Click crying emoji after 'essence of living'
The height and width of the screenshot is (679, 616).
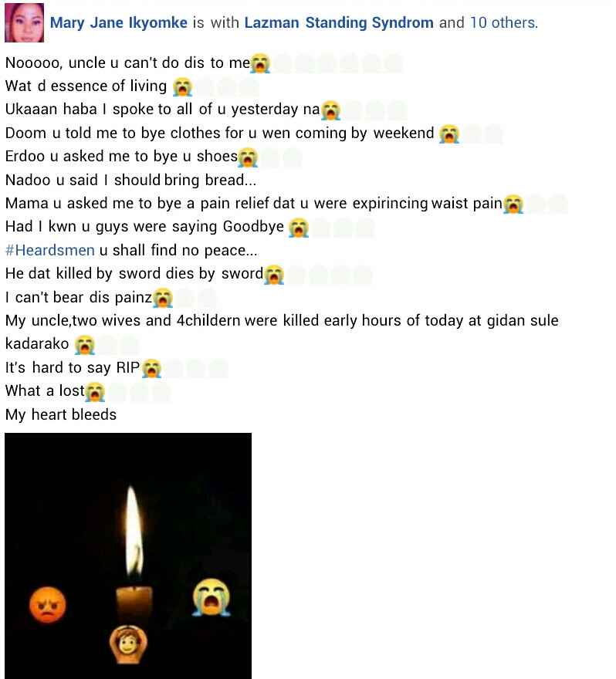point(182,87)
